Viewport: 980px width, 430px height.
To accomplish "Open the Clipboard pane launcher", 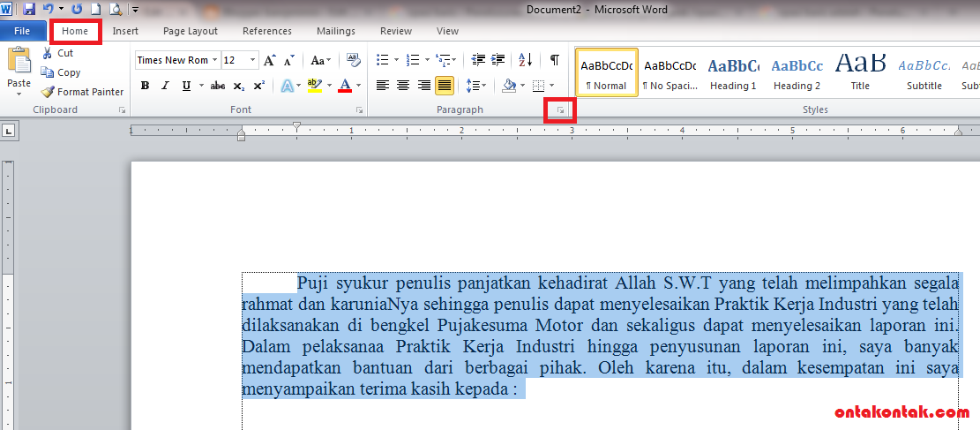I will tap(122, 110).
